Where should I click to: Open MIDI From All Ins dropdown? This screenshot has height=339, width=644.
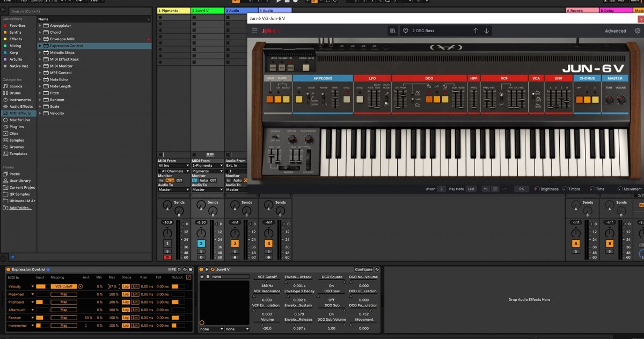[174, 166]
